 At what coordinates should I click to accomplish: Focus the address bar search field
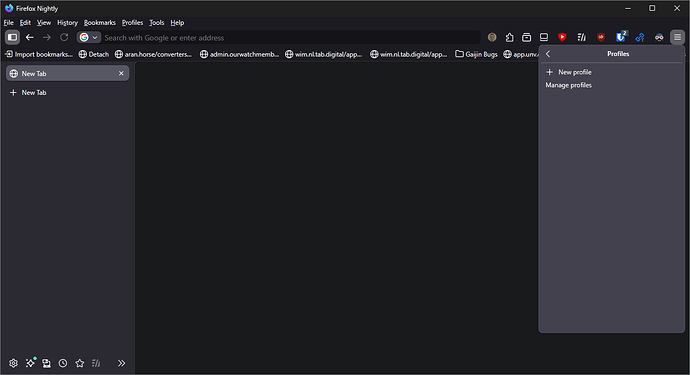pos(290,37)
